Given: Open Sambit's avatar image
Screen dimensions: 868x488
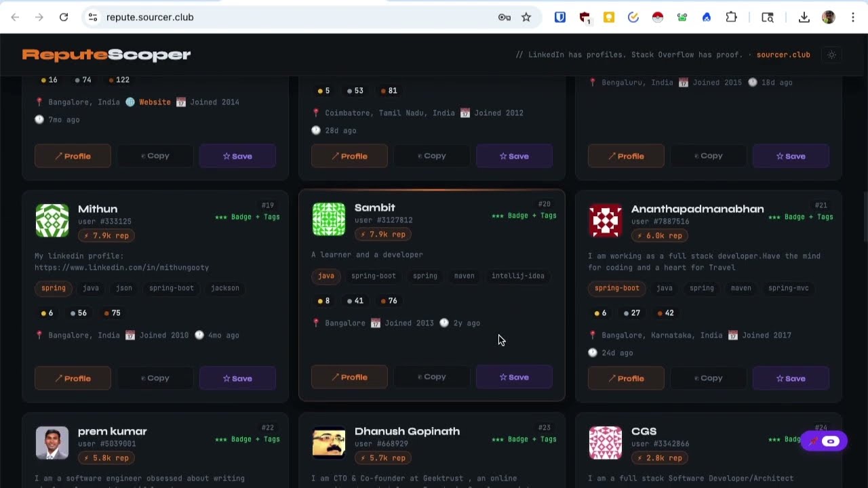Looking at the screenshot, I should point(329,219).
